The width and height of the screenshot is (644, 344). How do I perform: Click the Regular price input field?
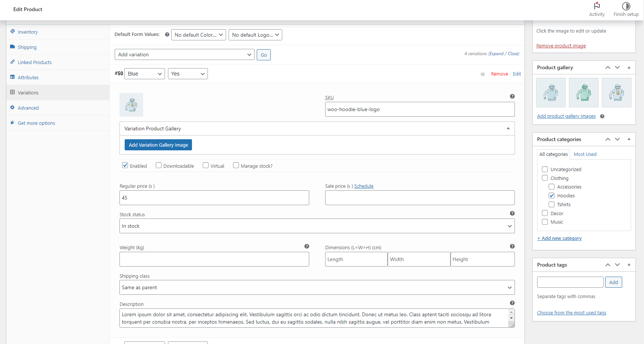point(214,198)
